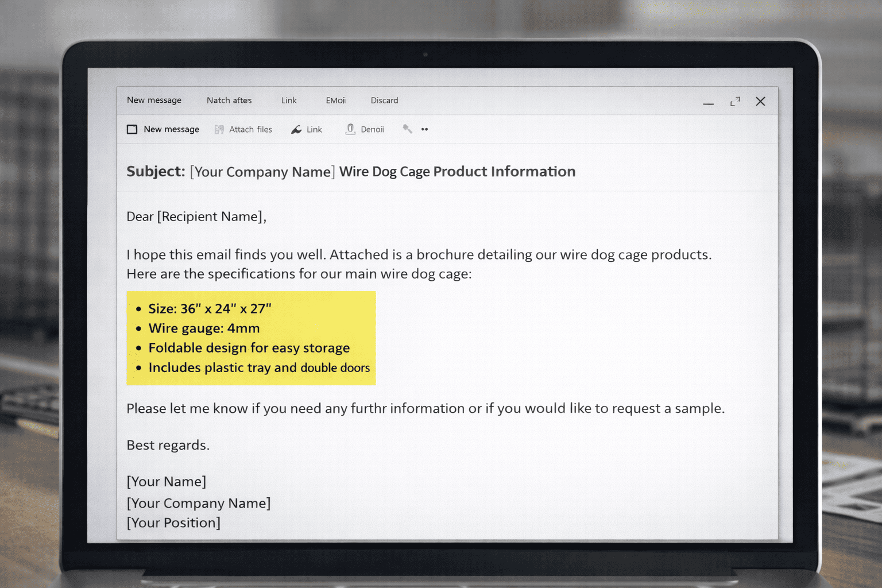The width and height of the screenshot is (882, 588).
Task: Click the Link button in the toolbar
Action: (308, 129)
